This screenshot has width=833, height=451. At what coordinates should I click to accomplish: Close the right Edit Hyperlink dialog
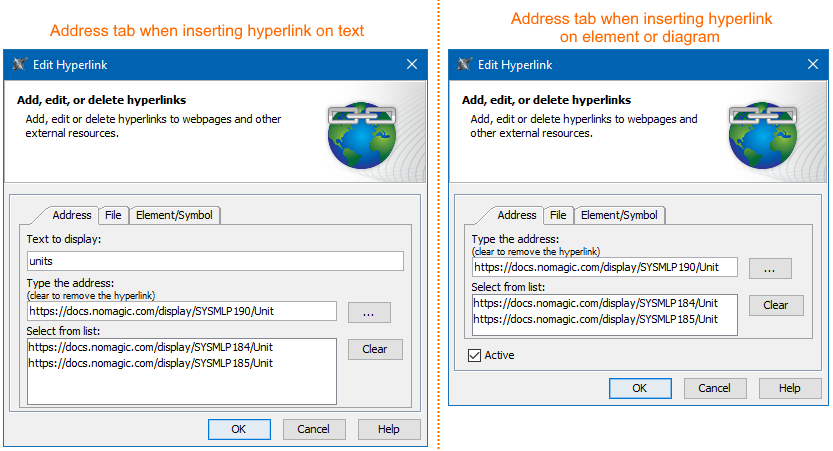[812, 65]
